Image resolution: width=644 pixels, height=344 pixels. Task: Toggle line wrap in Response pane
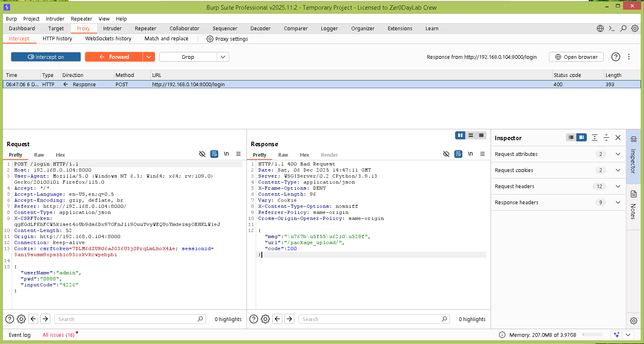coord(458,154)
